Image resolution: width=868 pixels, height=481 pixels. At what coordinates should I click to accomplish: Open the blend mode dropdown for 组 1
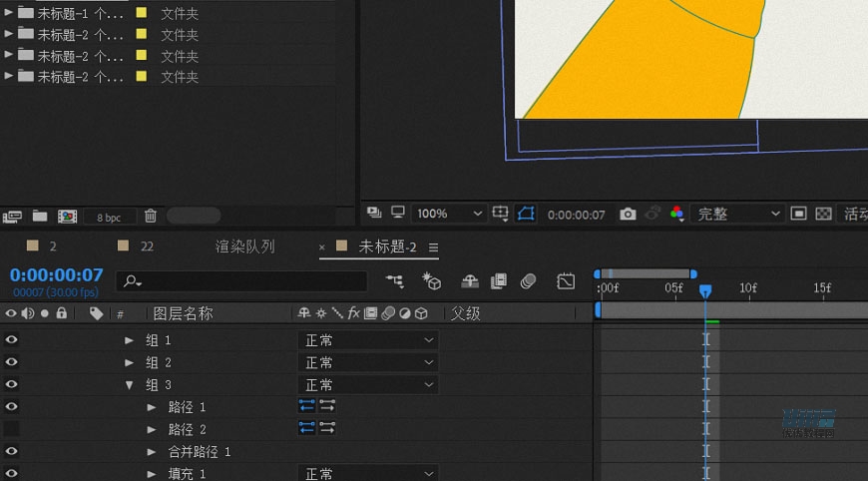pos(368,340)
